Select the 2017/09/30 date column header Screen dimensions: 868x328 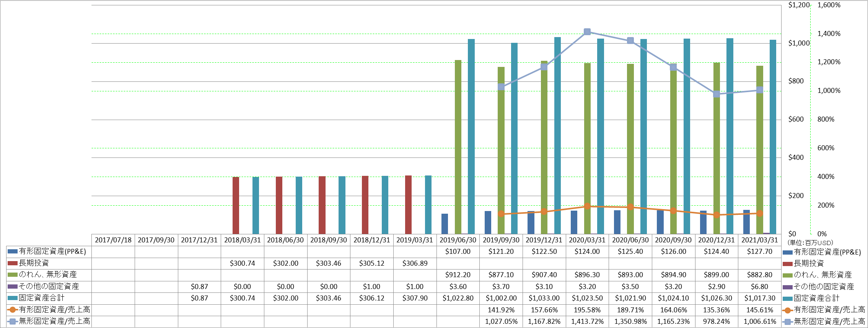[x=156, y=240]
